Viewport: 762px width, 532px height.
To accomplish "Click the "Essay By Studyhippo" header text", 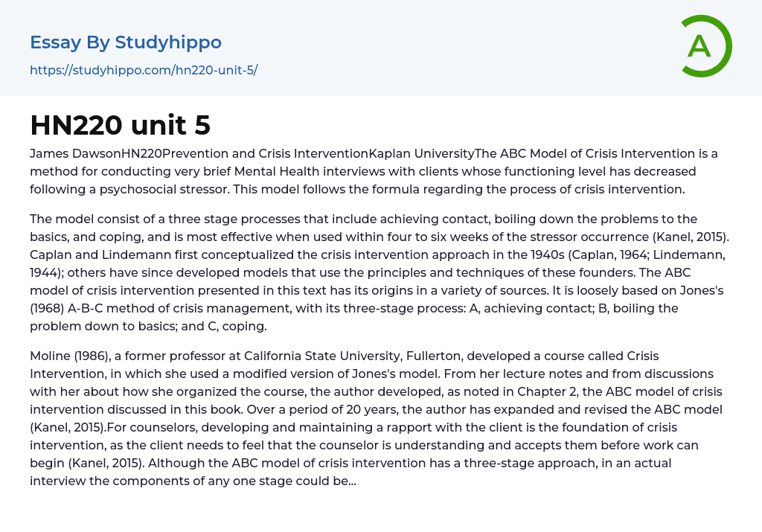I will tap(126, 42).
